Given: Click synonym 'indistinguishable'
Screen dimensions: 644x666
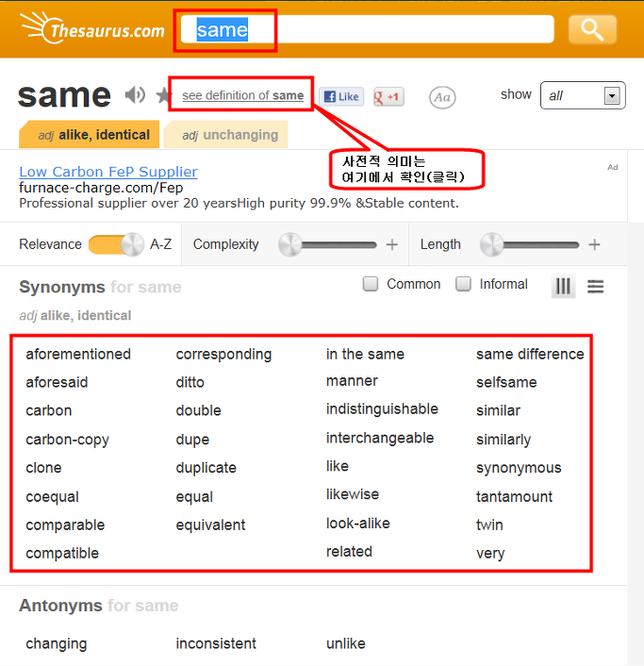Looking at the screenshot, I should 382,409.
